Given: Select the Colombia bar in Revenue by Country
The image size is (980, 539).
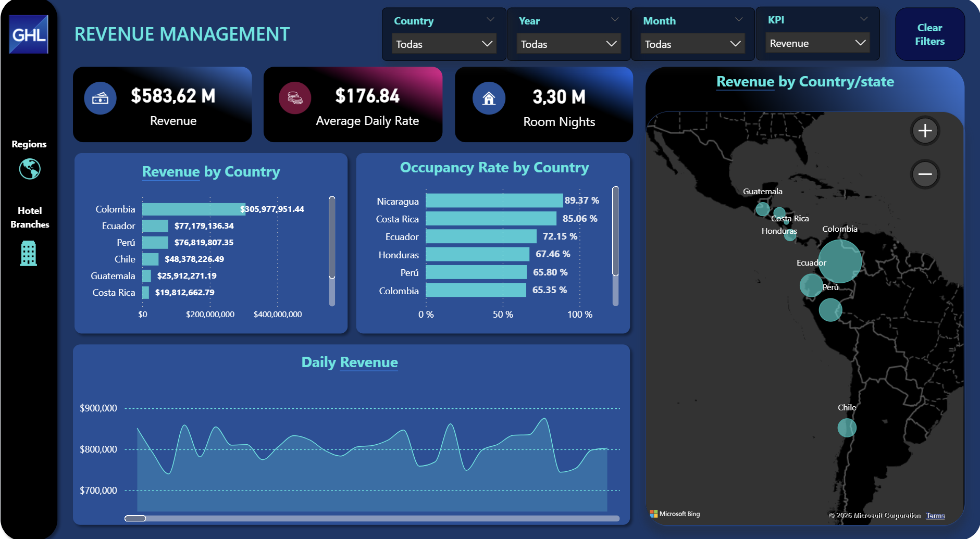Looking at the screenshot, I should [193, 209].
